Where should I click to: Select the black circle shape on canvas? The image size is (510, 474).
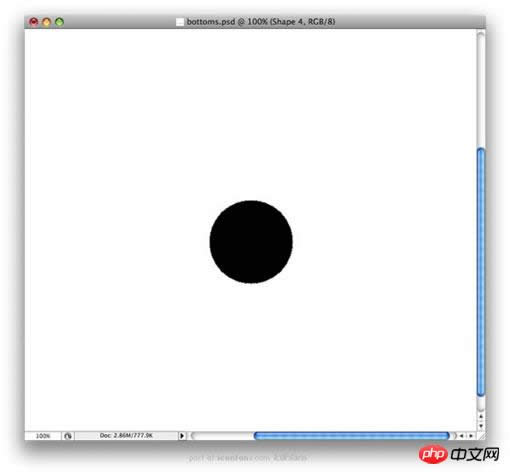coord(251,242)
